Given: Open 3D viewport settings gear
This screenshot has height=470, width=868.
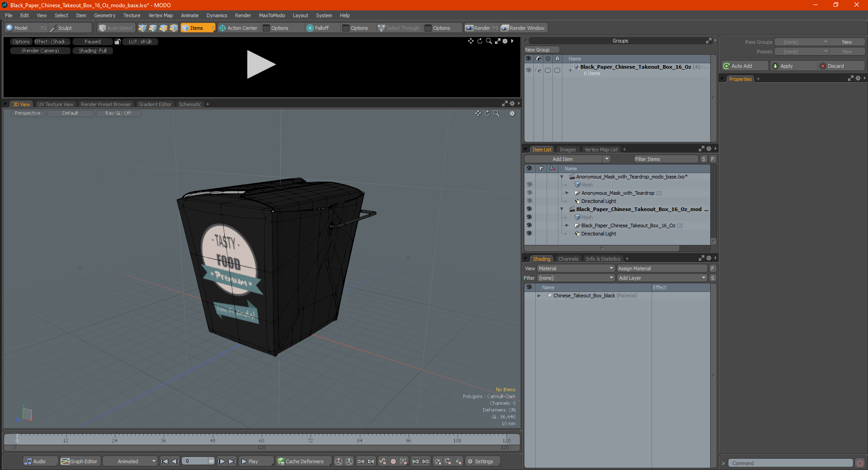Looking at the screenshot, I should [512, 113].
